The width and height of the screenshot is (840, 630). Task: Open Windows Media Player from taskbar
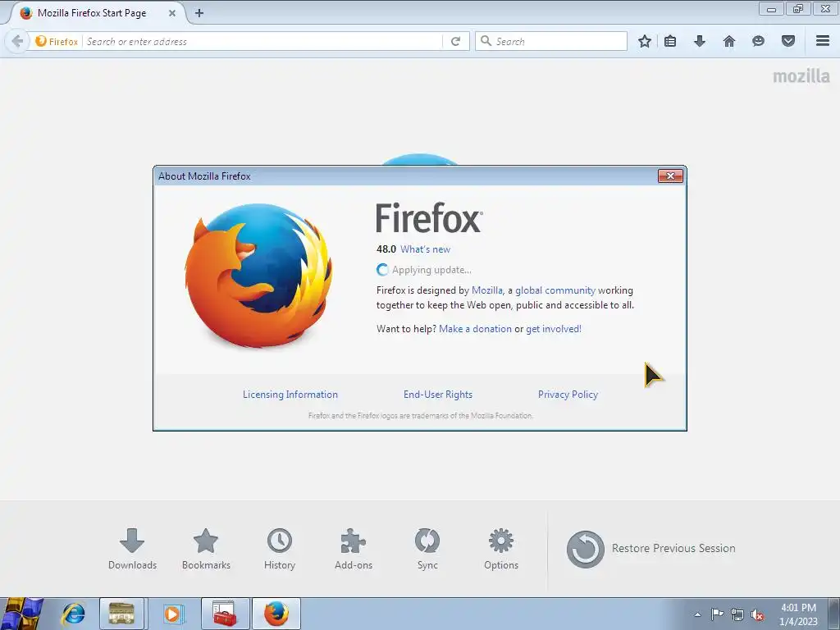pos(173,614)
